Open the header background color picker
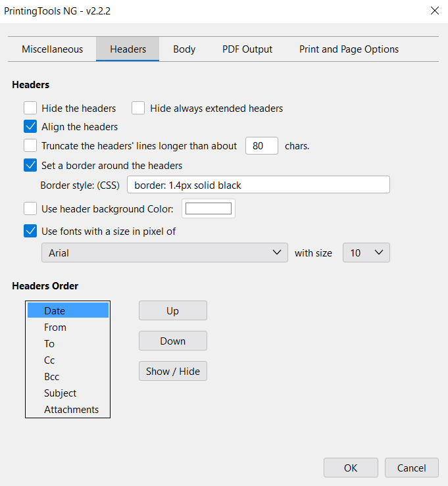This screenshot has width=448, height=486. point(209,208)
